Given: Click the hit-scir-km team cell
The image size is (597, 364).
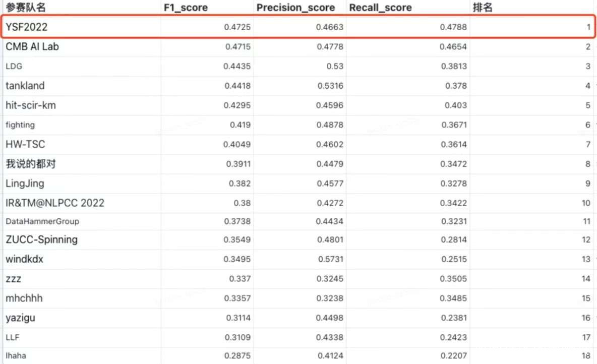Looking at the screenshot, I should tap(30, 105).
